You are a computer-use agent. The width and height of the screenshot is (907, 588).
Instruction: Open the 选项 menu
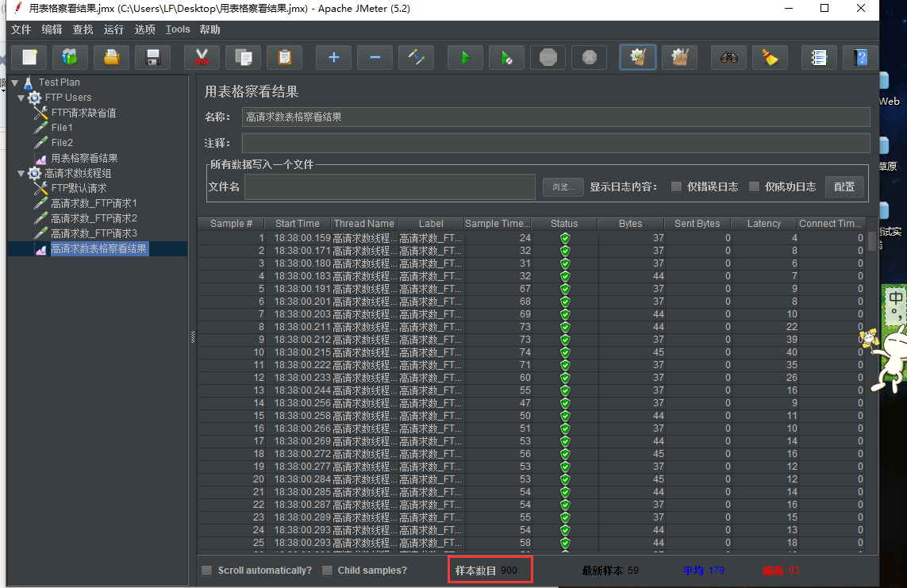pos(144,29)
